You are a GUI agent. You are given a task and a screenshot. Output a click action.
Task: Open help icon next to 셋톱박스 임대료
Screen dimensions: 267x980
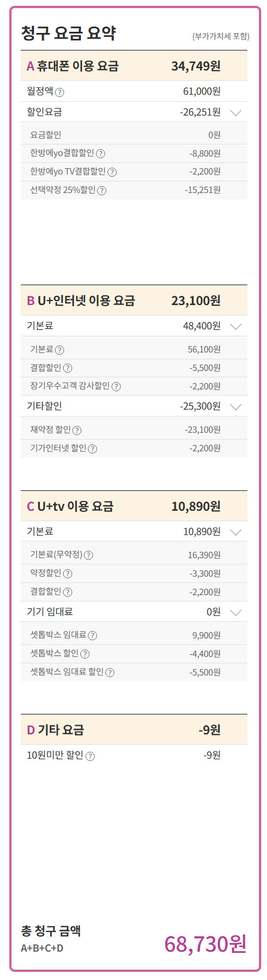coord(92,636)
